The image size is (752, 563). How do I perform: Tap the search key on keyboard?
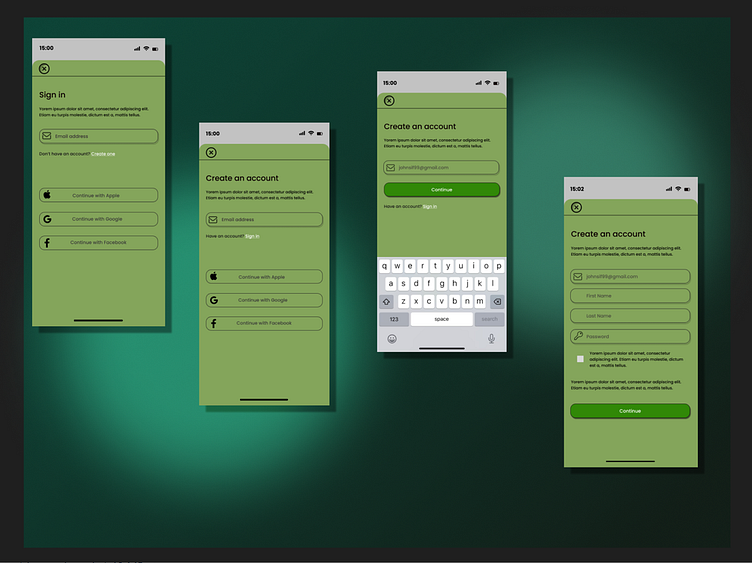pos(489,319)
